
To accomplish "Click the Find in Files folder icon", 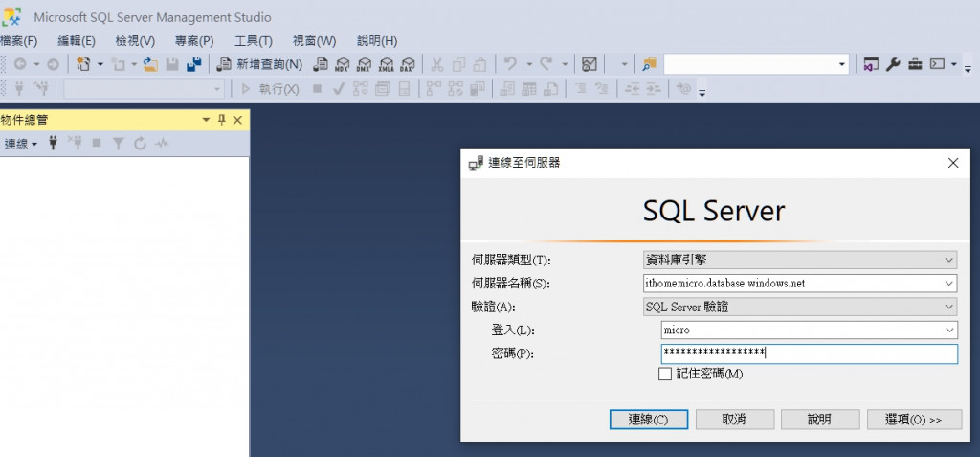I will coord(650,64).
